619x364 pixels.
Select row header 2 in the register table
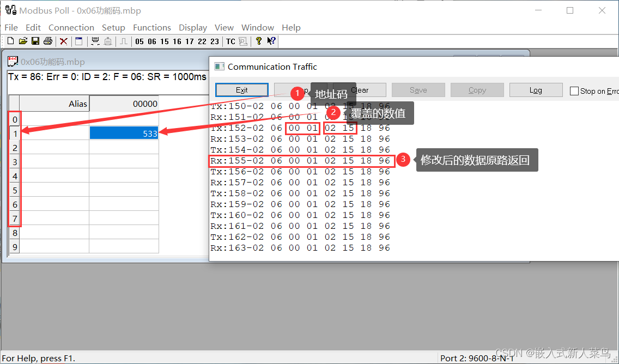(15, 148)
